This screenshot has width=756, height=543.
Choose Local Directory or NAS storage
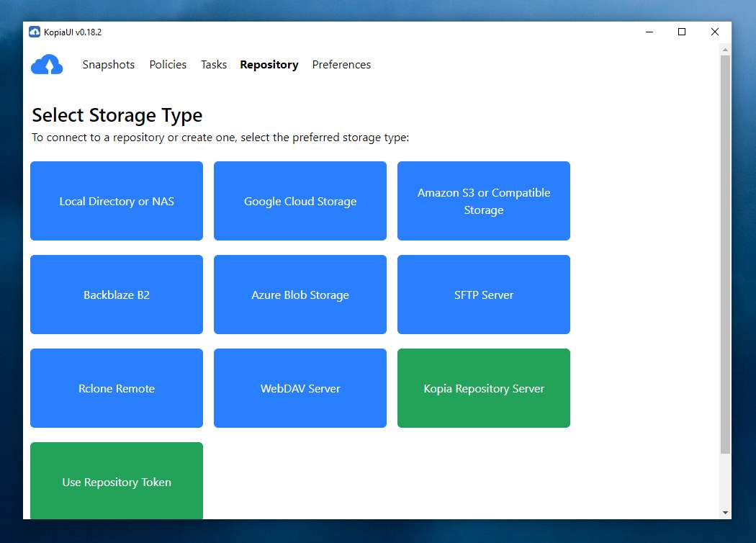[117, 201]
